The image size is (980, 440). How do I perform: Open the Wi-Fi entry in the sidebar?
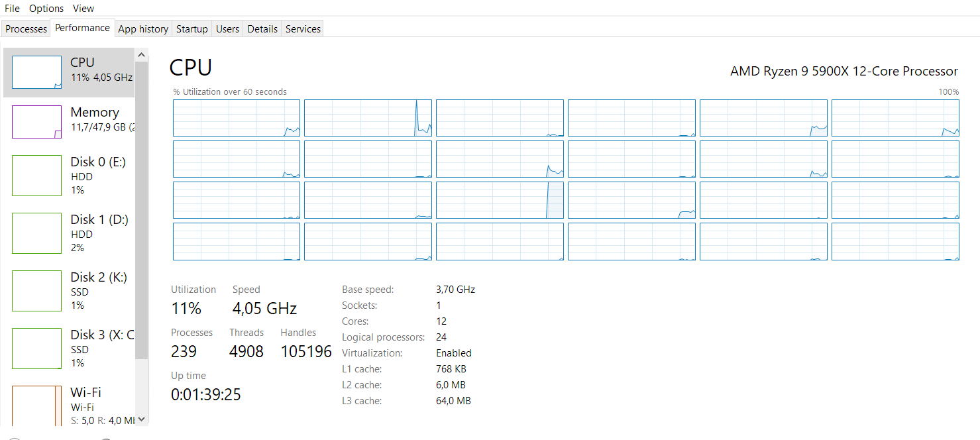69,404
